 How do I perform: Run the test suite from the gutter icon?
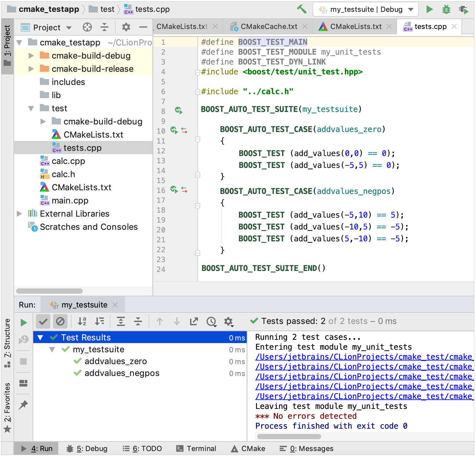(x=179, y=111)
